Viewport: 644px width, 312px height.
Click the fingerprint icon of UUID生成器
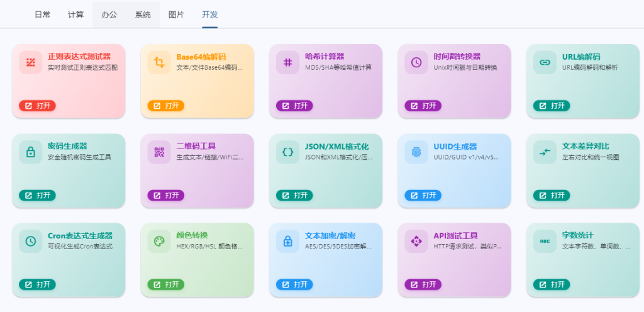416,152
